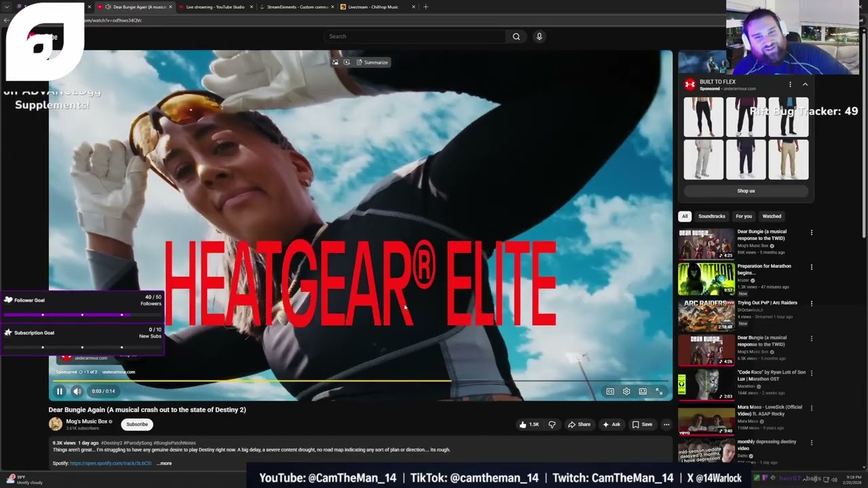Switch to the Dear Bungie Again browser tab

pyautogui.click(x=136, y=7)
